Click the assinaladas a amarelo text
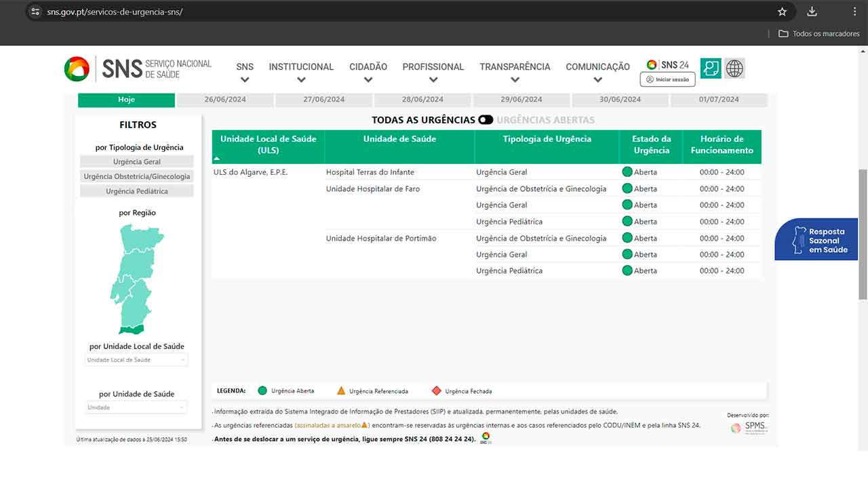 click(332, 426)
